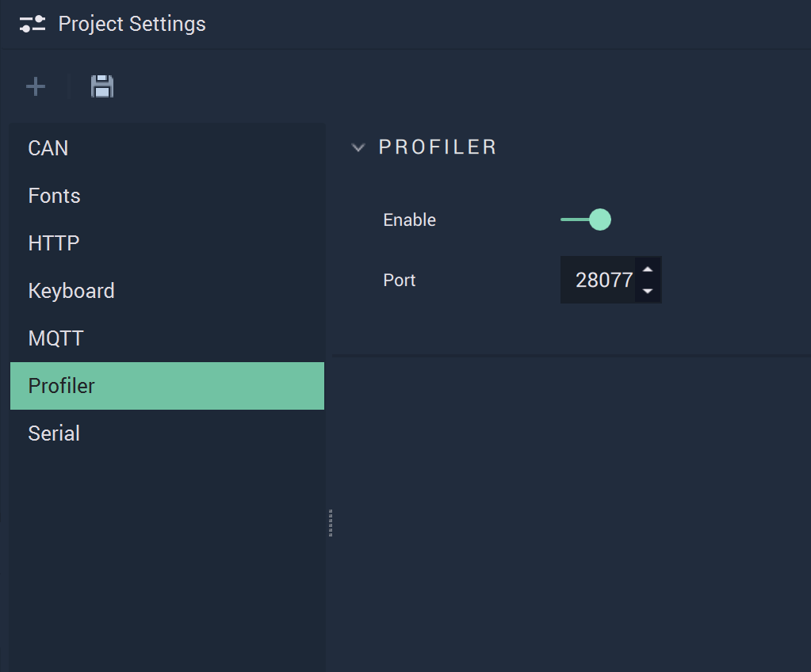Click the panel splitter handle dots
811x672 pixels.
[331, 523]
